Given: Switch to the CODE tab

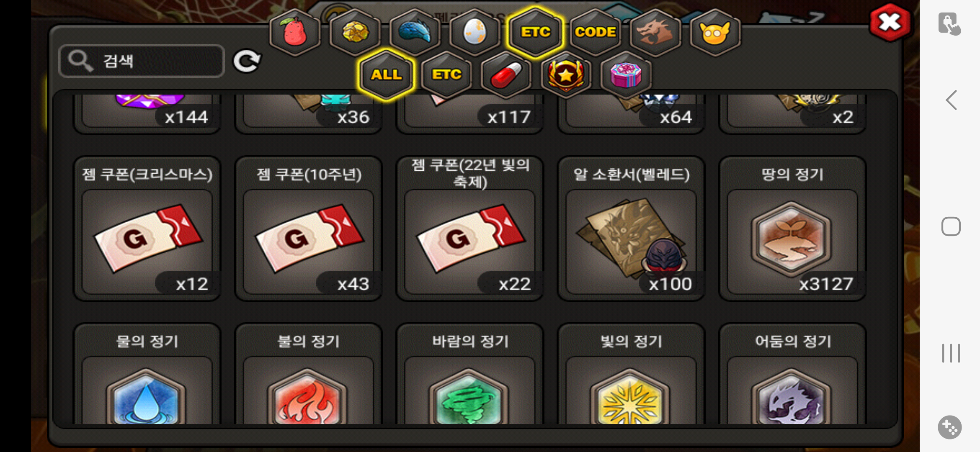Looking at the screenshot, I should point(595,32).
